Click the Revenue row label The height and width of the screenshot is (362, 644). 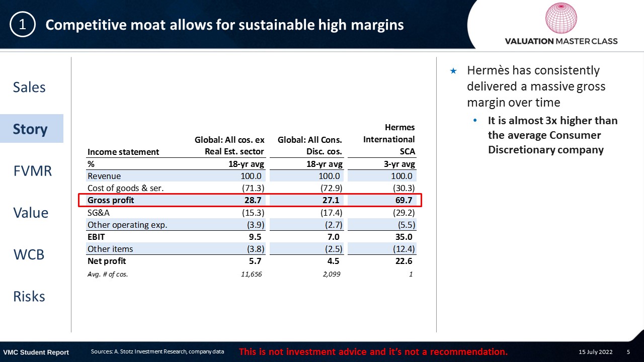104,176
